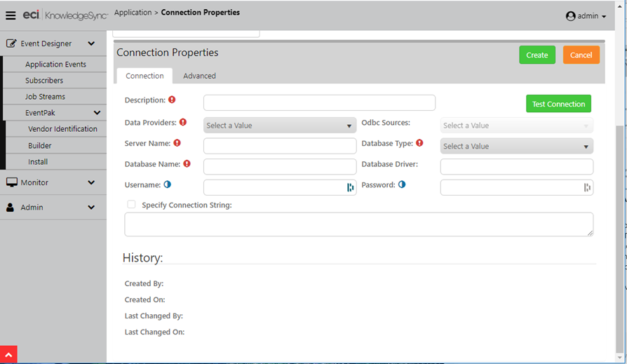Click the Server Name required warning icon
Screen dimensions: 627x364
(177, 143)
